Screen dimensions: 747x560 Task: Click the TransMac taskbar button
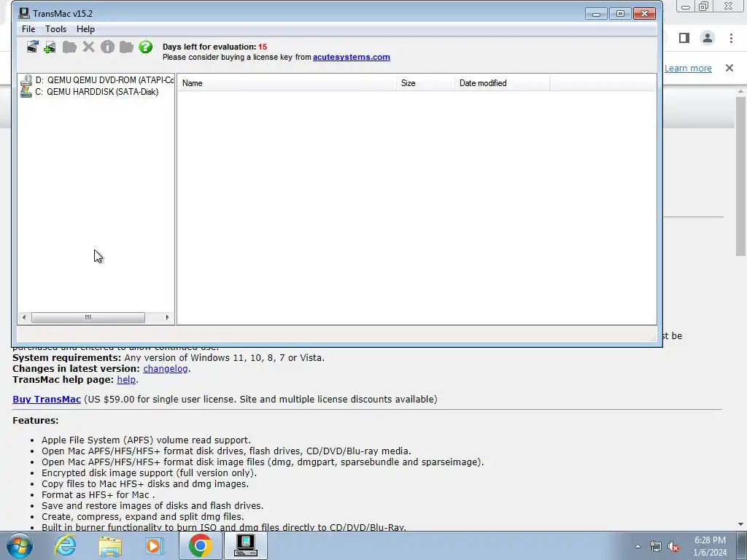coord(246,545)
